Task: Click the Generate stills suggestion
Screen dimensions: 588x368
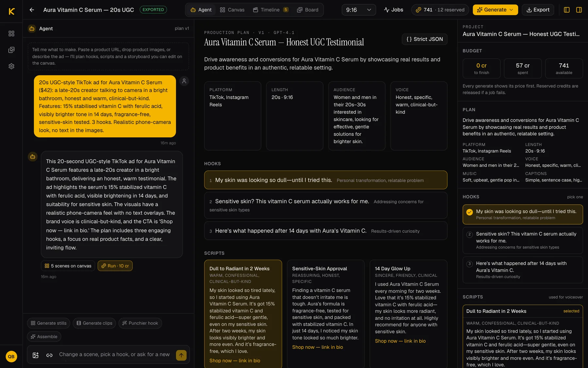Action: 48,323
